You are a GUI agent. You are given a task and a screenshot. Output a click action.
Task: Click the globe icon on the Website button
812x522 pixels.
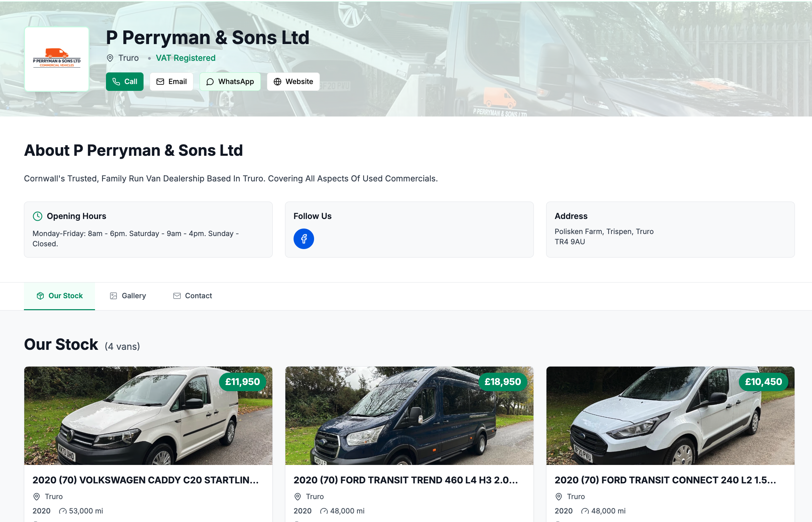(277, 82)
